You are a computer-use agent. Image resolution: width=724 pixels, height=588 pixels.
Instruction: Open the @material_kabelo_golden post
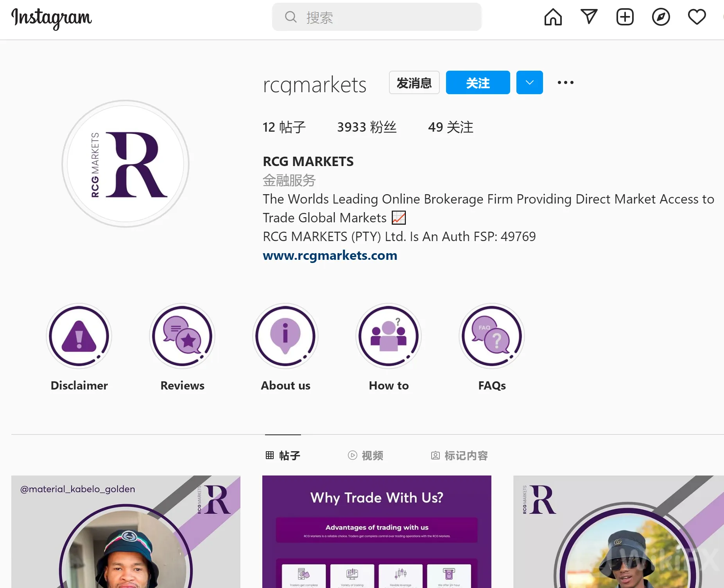(126, 532)
